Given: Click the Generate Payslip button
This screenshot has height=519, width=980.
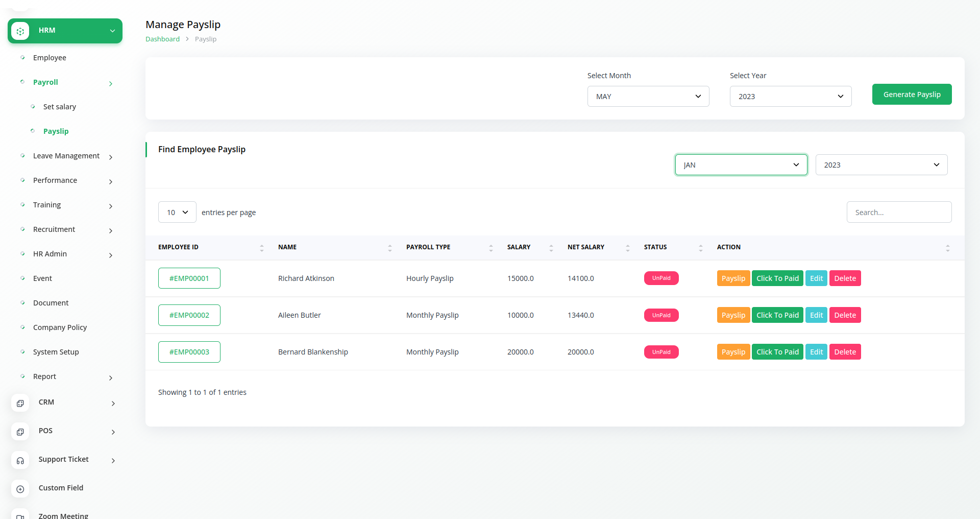Looking at the screenshot, I should click(x=912, y=95).
